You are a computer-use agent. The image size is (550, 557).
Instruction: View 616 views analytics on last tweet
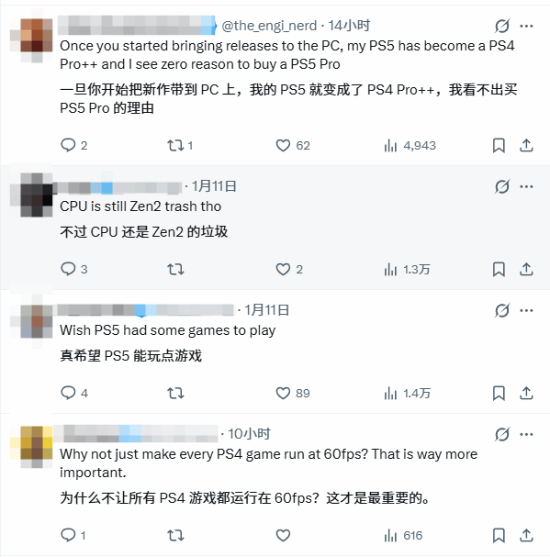(403, 535)
